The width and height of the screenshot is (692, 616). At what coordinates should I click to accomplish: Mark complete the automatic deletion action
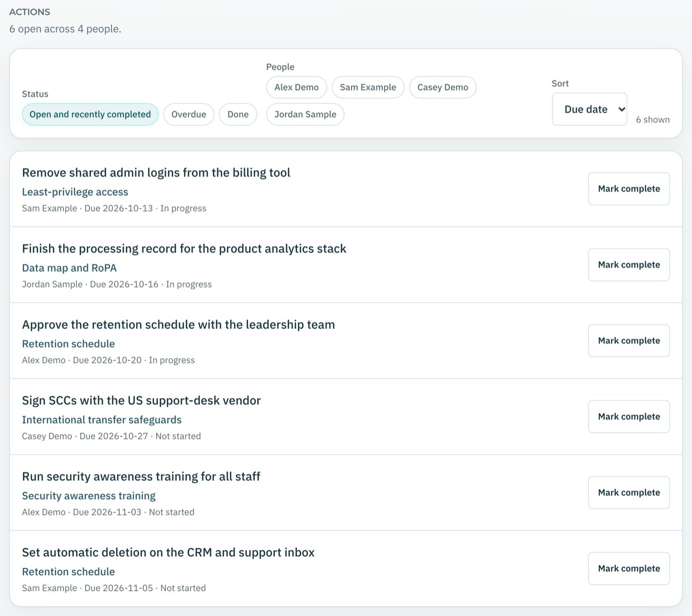click(629, 568)
